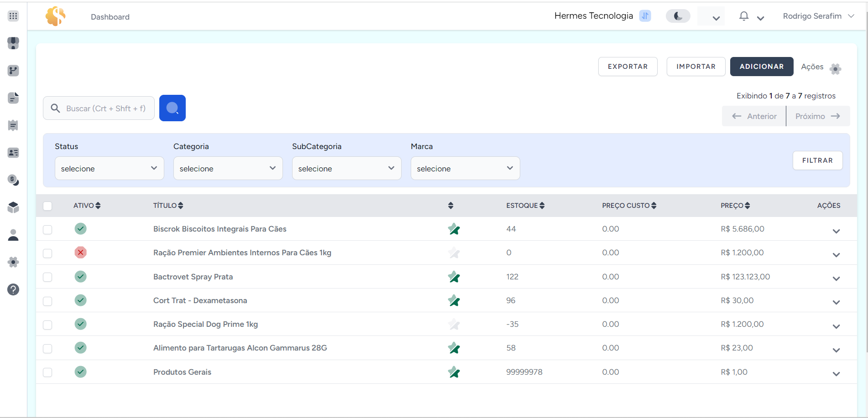Open the document note icon in sidebar

pos(13,98)
